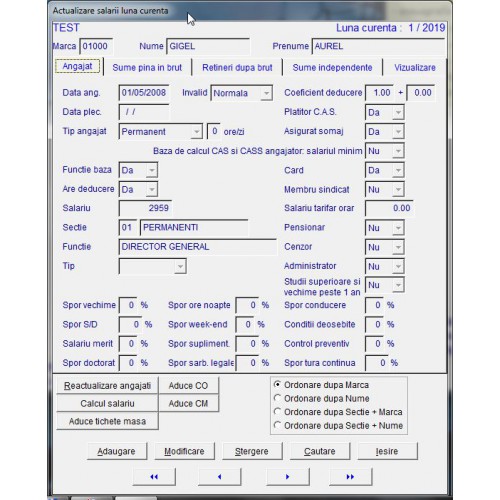Expand the Card dropdown

click(398, 170)
